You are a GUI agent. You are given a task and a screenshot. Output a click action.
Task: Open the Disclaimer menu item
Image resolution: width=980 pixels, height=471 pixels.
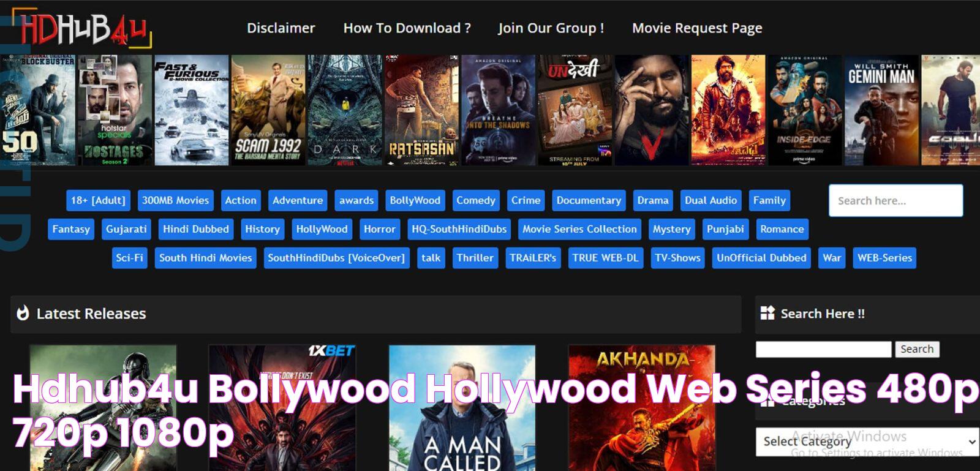tap(281, 28)
